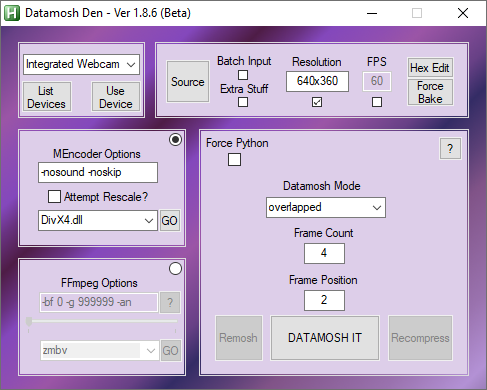This screenshot has width=487, height=390.
Task: Click the FPS field showing 60
Action: tap(377, 81)
